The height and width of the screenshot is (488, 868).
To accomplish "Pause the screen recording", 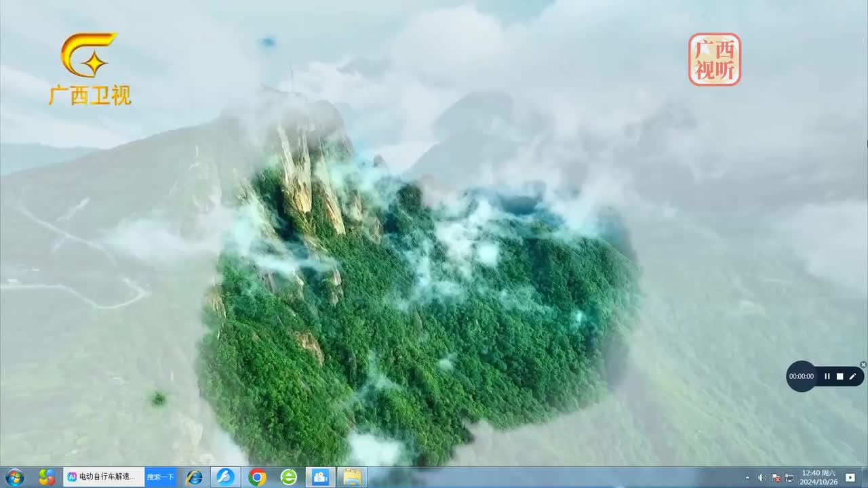I will point(827,376).
